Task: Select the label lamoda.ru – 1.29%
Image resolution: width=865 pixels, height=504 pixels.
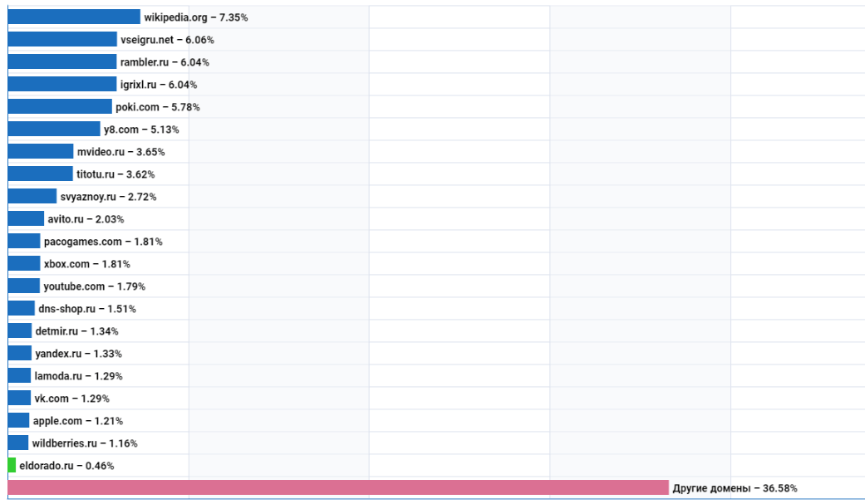Action: tap(78, 376)
